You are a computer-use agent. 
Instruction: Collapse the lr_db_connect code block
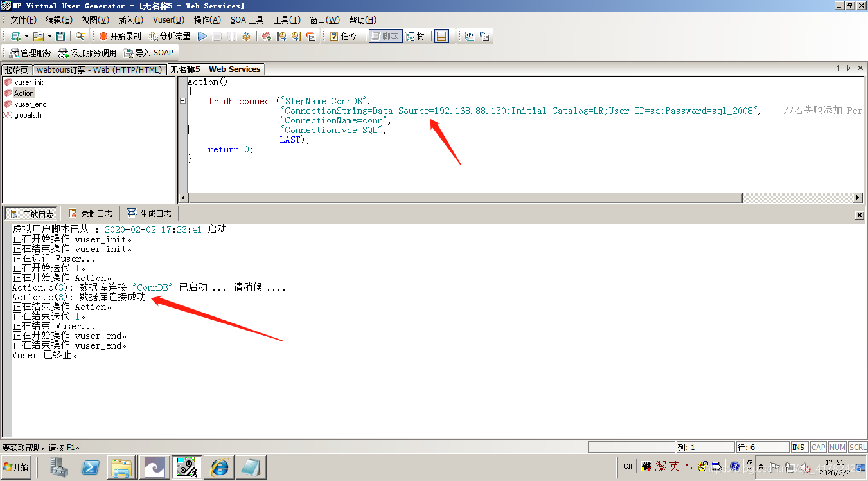pos(183,101)
